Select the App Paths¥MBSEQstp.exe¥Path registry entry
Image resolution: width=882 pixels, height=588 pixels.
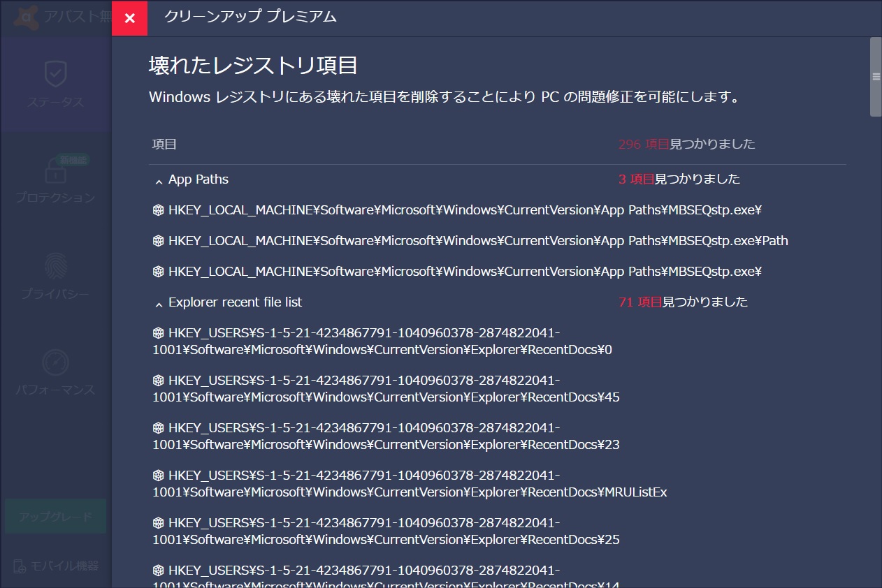(x=478, y=241)
